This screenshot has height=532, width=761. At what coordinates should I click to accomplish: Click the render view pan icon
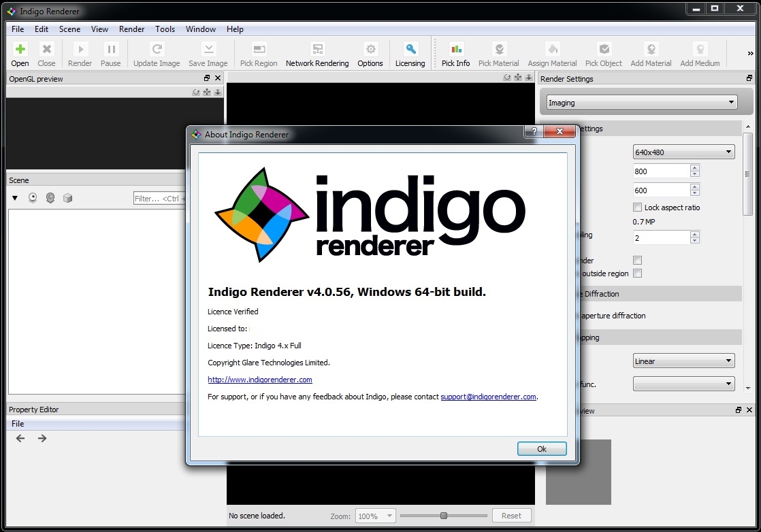point(518,77)
